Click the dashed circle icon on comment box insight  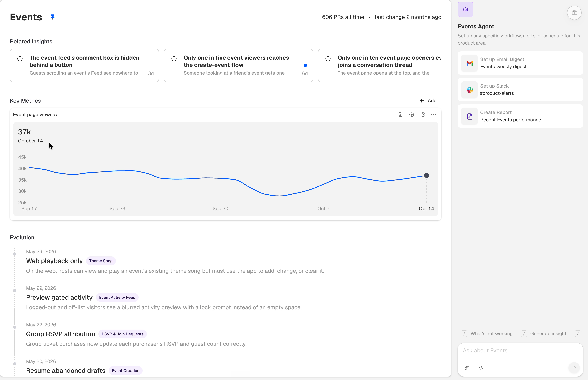pos(20,59)
